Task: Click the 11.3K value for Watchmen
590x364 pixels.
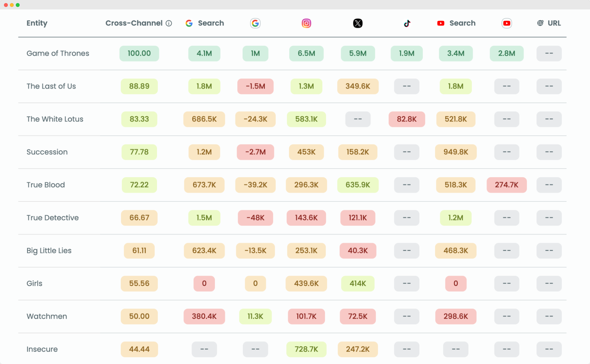Action: (x=255, y=316)
